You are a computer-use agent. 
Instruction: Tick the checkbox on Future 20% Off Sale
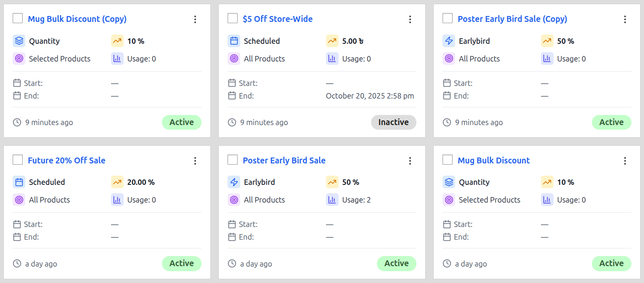17,160
